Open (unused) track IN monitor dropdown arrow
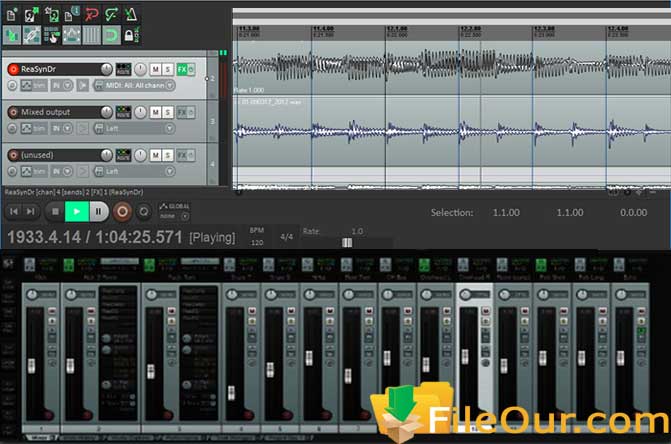Image resolution: width=671 pixels, height=444 pixels. pyautogui.click(x=68, y=172)
